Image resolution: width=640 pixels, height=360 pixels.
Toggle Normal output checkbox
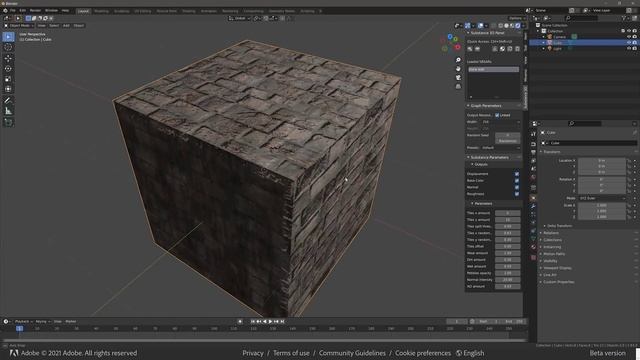point(517,187)
